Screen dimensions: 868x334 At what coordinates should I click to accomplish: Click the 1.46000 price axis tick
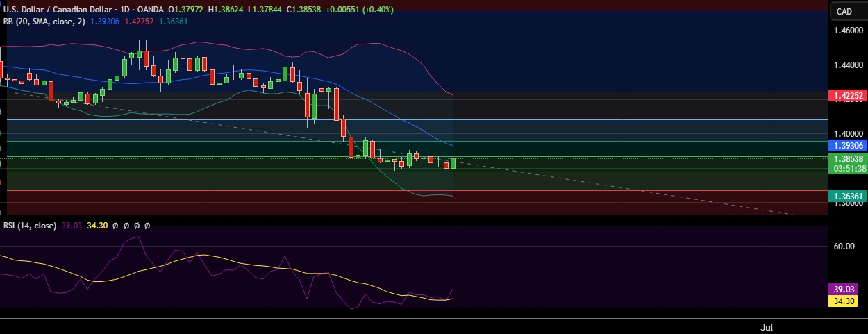(x=849, y=31)
